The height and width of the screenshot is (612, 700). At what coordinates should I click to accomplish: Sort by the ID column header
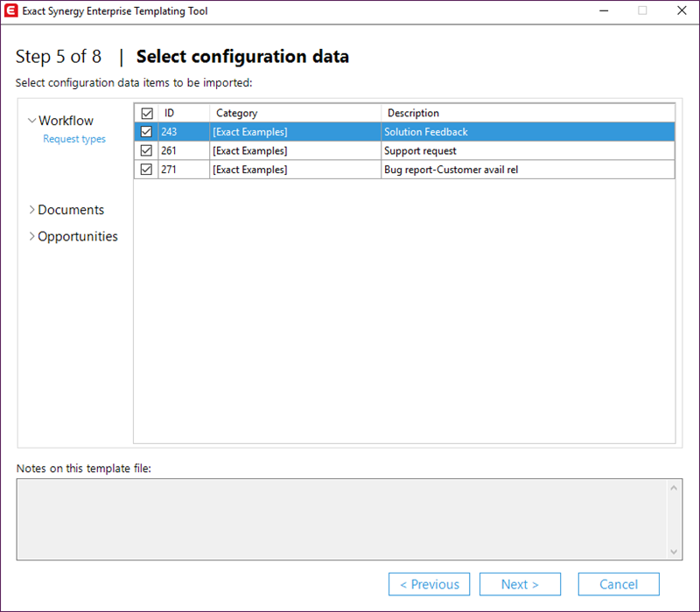(x=184, y=113)
